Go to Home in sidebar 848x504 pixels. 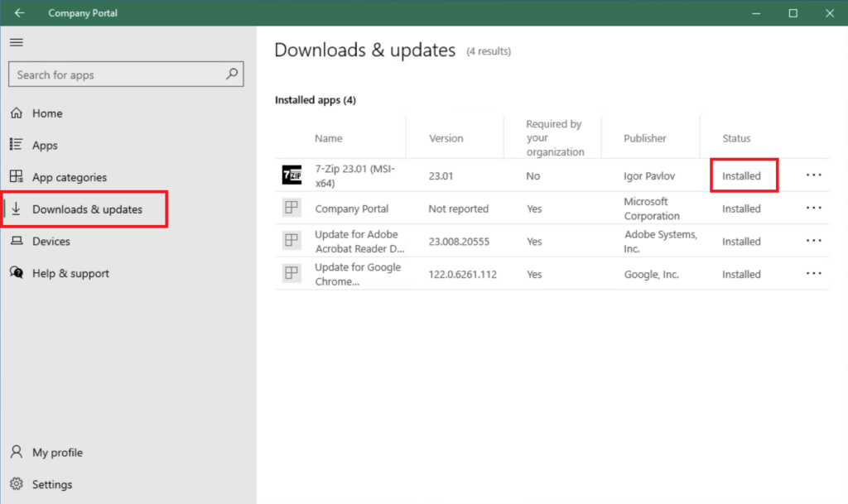pos(46,113)
